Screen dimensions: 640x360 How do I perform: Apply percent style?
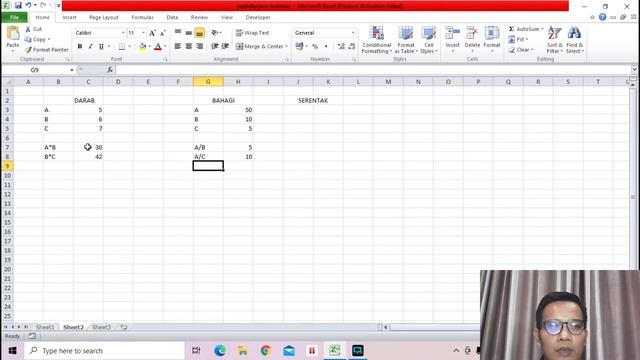pos(315,47)
